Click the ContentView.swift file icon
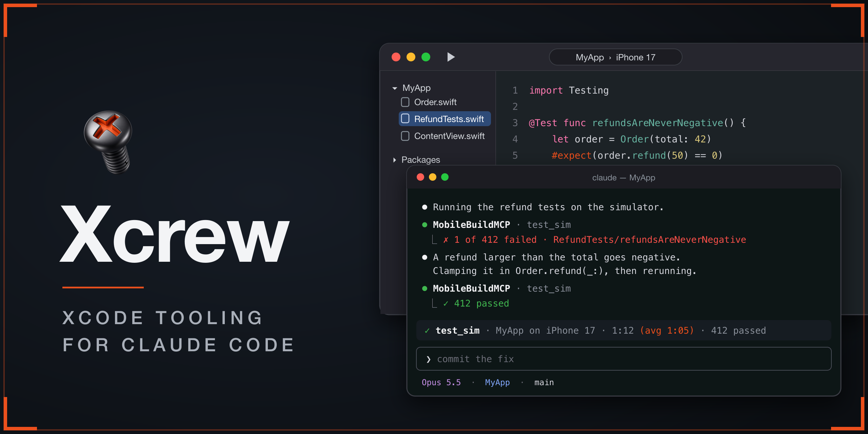 [x=405, y=136]
